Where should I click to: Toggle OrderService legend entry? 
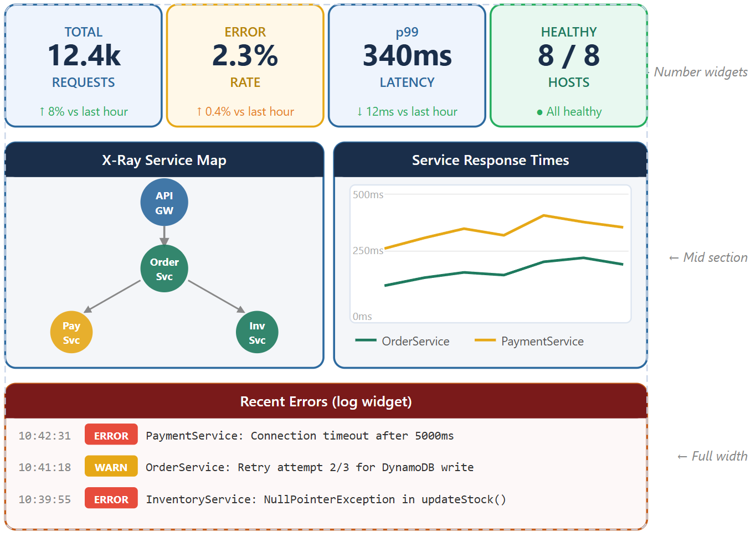point(402,341)
